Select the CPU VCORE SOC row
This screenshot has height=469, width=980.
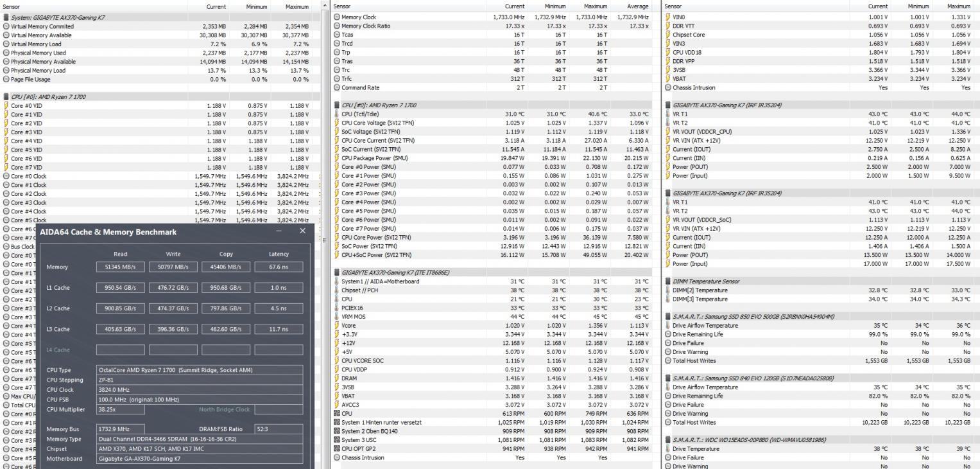[492, 360]
